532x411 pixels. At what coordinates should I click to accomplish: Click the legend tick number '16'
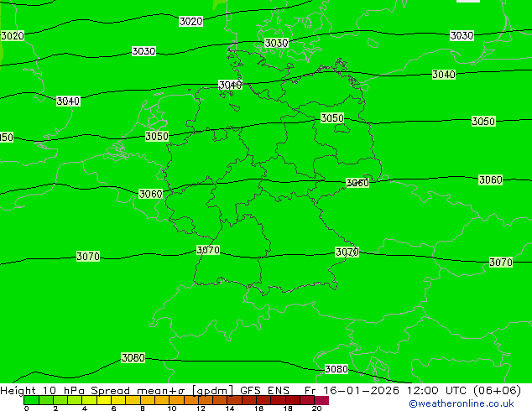click(259, 408)
